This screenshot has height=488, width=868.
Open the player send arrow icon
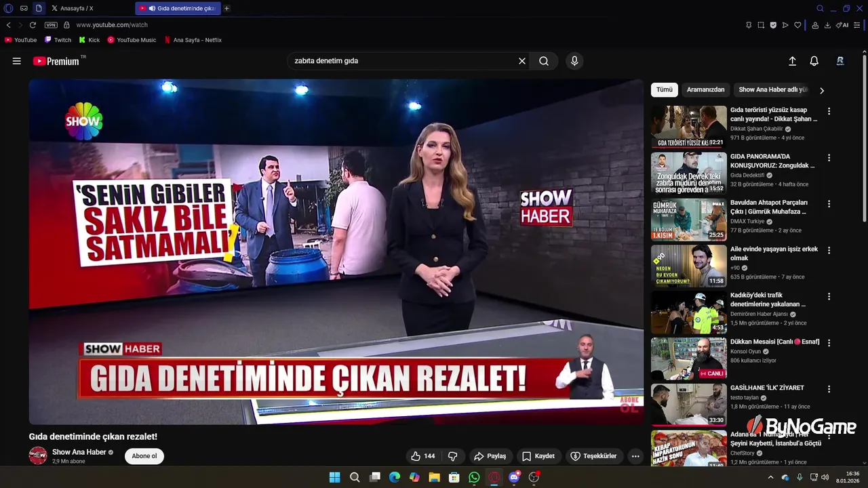point(785,25)
